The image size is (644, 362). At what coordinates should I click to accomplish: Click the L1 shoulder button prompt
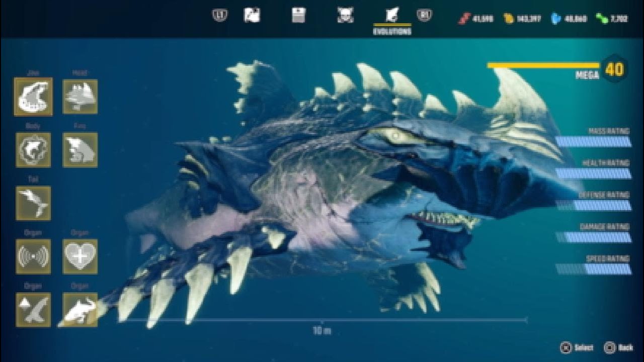[x=220, y=16]
